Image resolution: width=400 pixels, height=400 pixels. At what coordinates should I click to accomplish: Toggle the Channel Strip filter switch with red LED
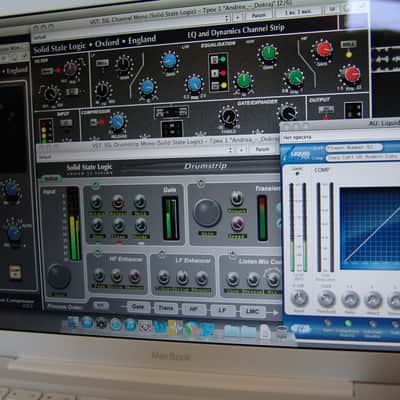pyautogui.click(x=47, y=71)
